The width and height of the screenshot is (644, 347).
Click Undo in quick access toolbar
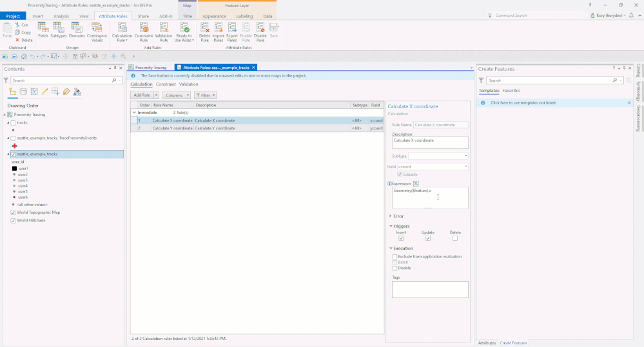click(32, 56)
